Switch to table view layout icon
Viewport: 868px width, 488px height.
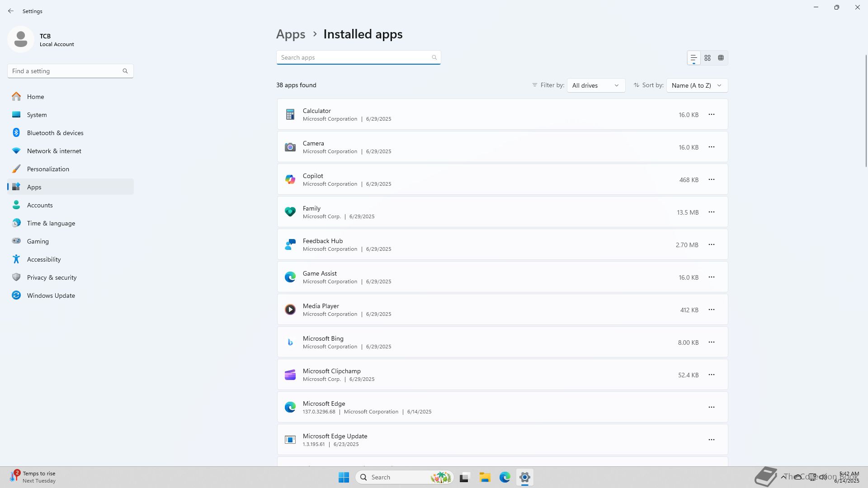click(x=721, y=58)
